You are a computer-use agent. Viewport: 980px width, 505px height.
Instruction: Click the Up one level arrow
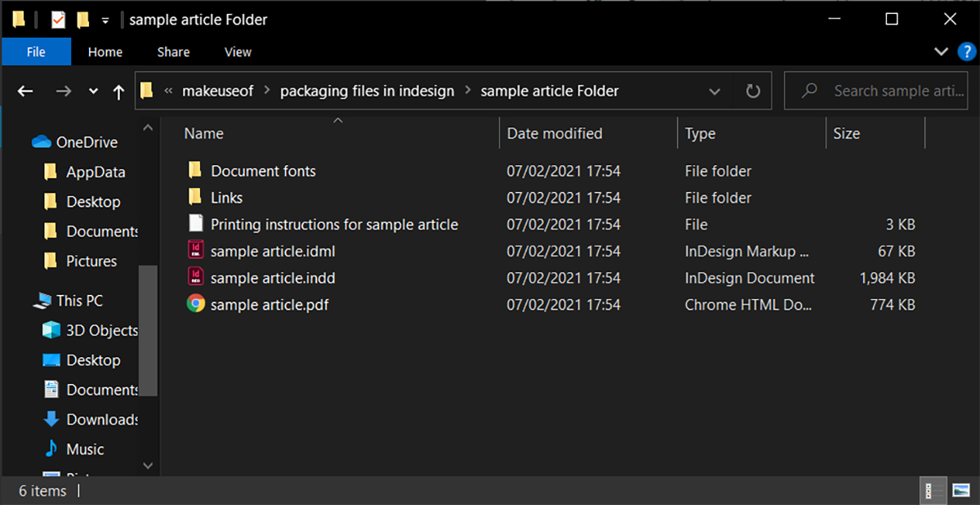coord(118,92)
